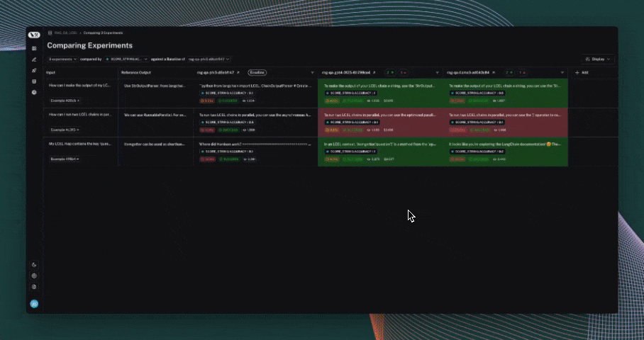Open rag-qa-phi3 experiment external link icon
Image resolution: width=644 pixels, height=340 pixels.
pos(238,72)
